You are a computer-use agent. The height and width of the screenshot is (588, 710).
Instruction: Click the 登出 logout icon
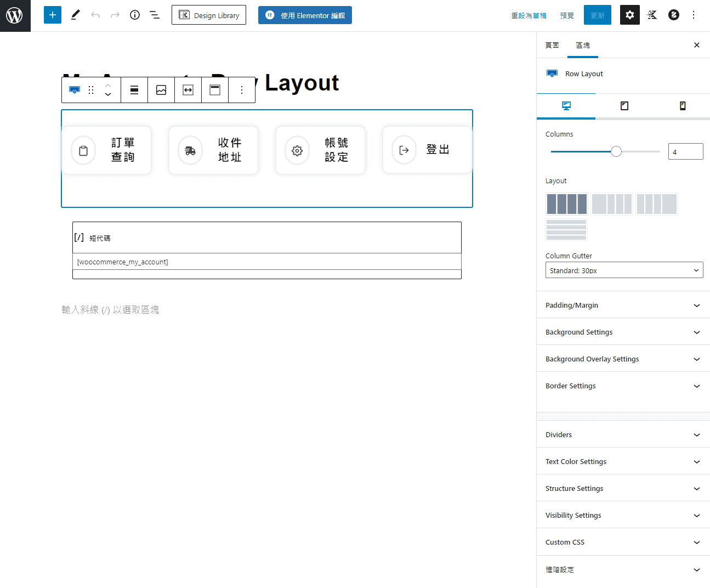tap(404, 150)
